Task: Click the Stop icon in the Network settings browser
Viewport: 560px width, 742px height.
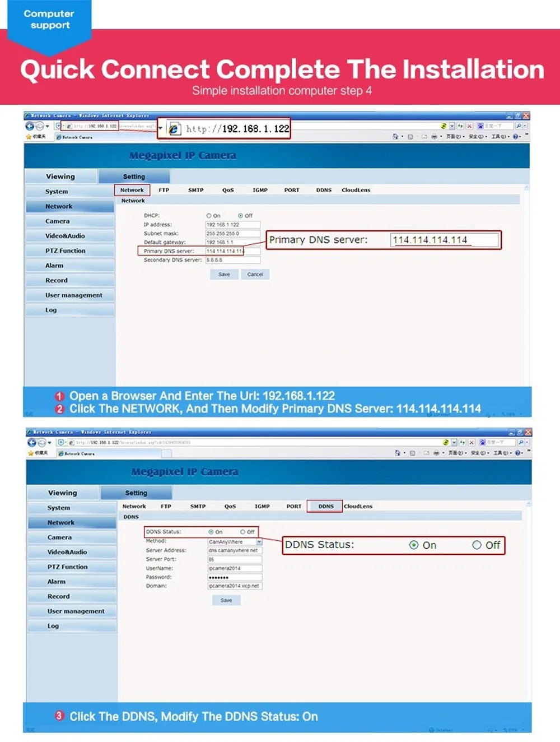Action: click(469, 126)
